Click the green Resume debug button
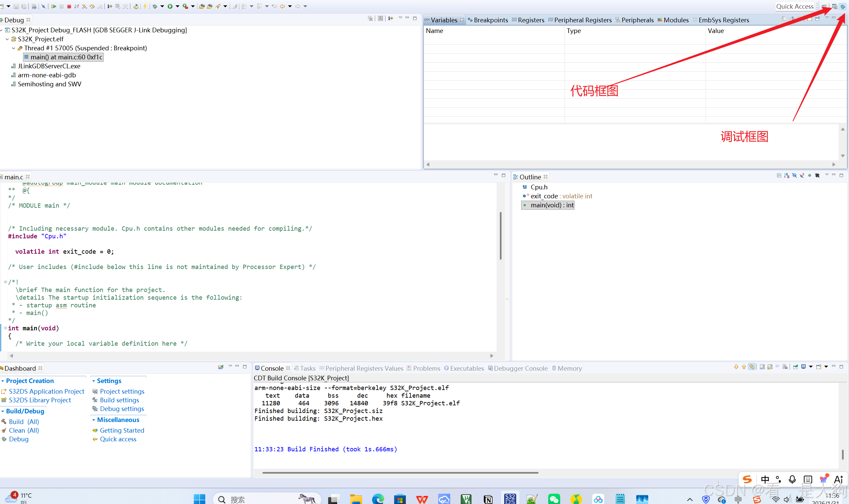 click(54, 6)
